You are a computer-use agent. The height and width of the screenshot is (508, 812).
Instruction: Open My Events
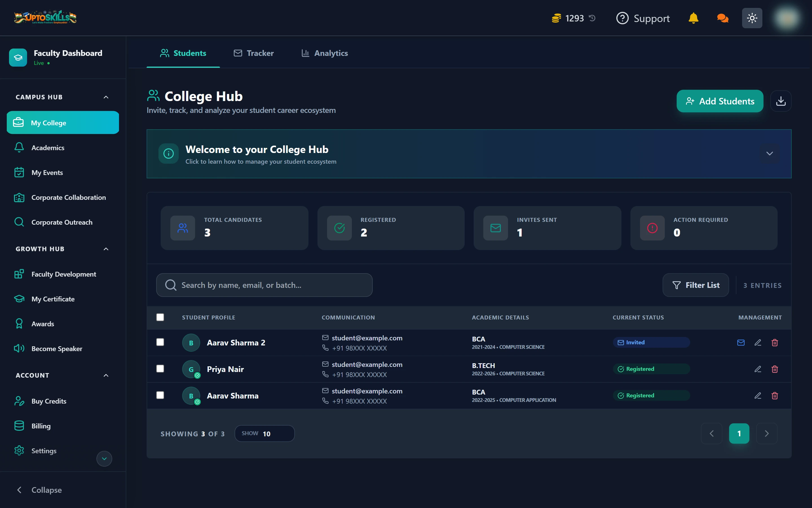click(x=63, y=172)
